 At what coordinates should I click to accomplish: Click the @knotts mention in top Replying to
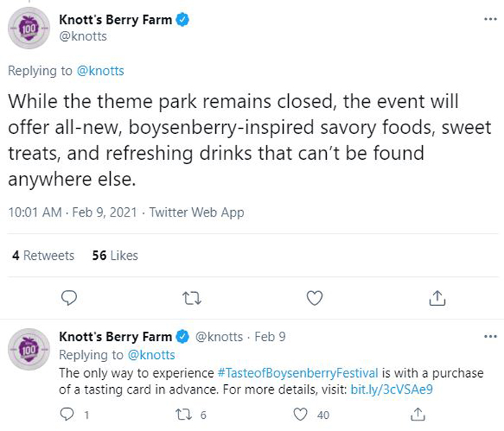click(x=100, y=71)
